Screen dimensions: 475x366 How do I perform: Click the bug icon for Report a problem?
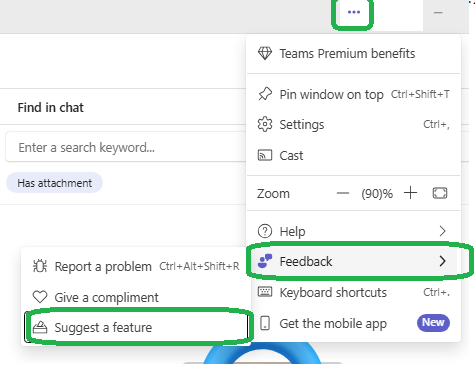(x=40, y=266)
